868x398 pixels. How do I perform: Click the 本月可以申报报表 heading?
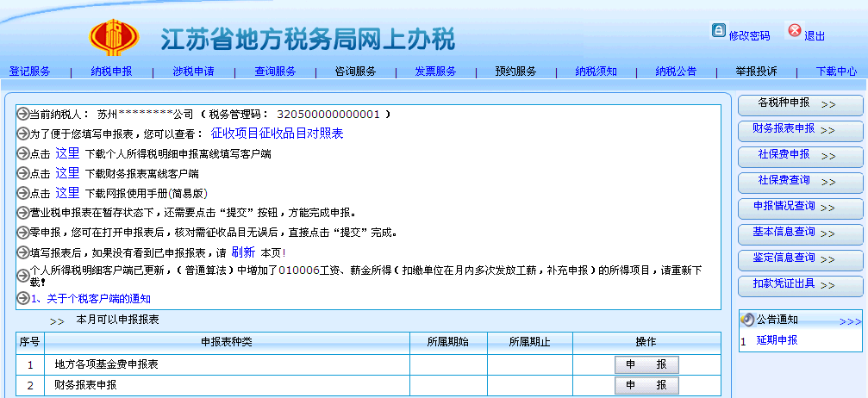point(117,320)
